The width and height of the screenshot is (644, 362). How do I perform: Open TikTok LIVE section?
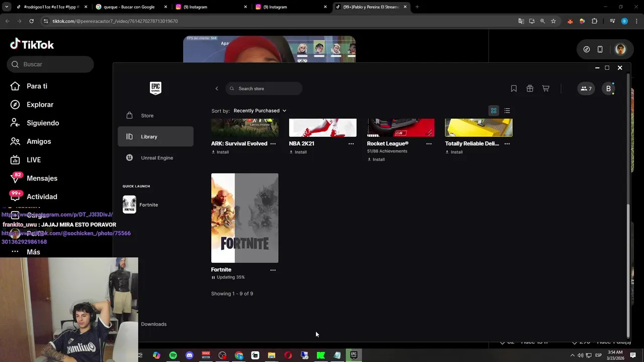click(x=26, y=160)
